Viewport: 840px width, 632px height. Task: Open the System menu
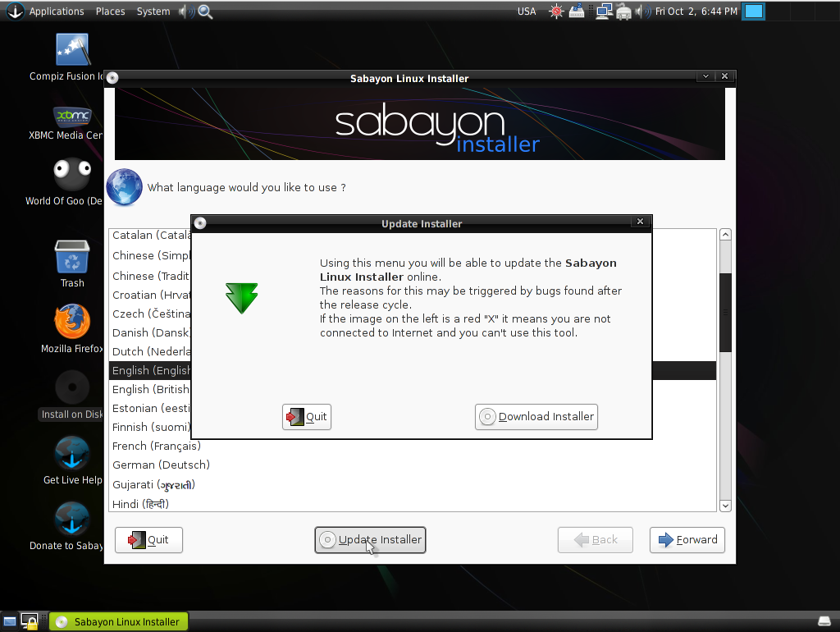click(x=153, y=11)
